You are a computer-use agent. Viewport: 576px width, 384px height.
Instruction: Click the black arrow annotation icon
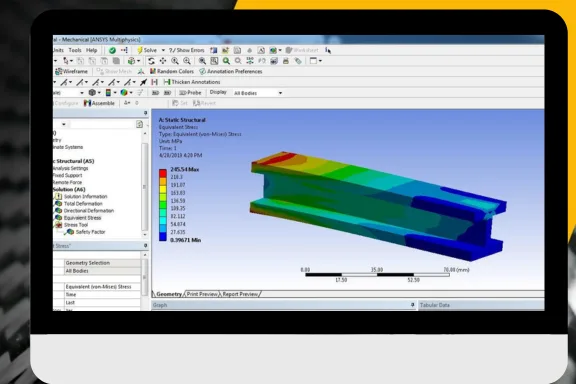click(x=143, y=82)
